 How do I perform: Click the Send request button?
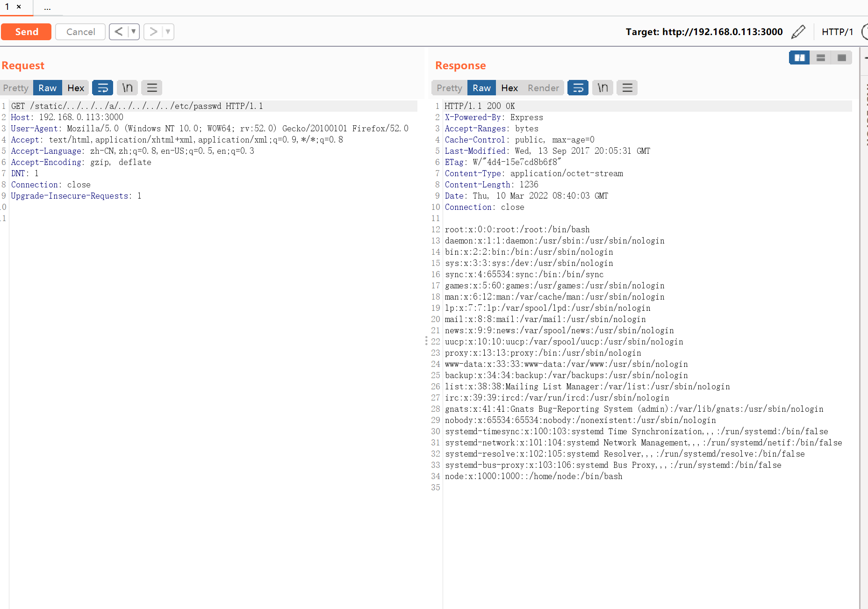click(26, 32)
